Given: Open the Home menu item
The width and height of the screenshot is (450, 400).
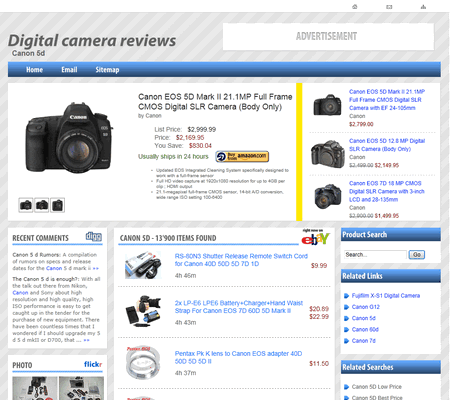Looking at the screenshot, I should click(34, 70).
